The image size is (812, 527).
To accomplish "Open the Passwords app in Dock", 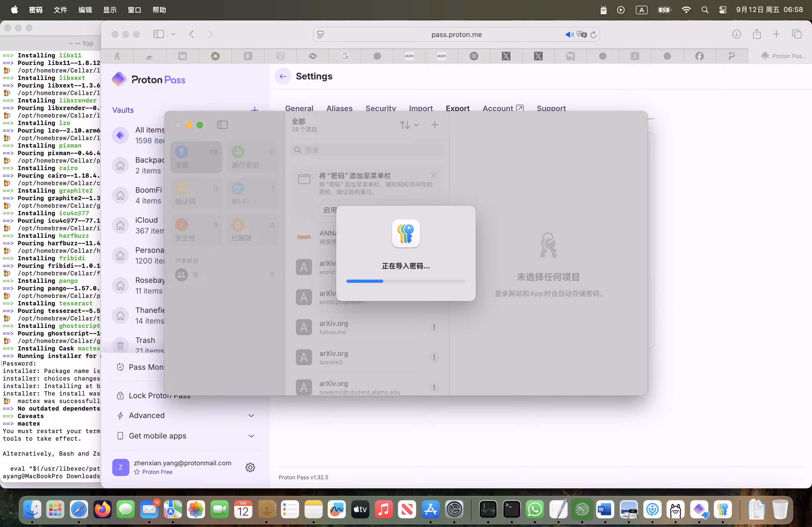I will (723, 509).
